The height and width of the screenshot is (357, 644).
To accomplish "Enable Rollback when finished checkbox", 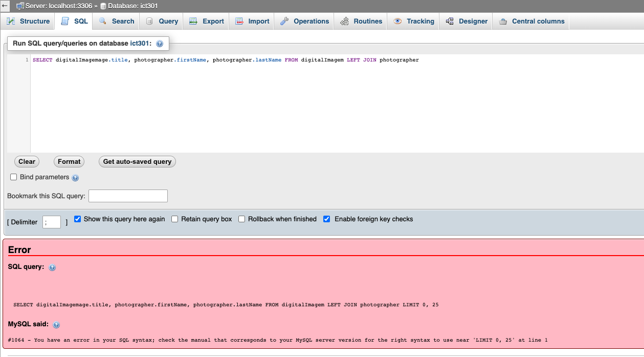I will (242, 219).
